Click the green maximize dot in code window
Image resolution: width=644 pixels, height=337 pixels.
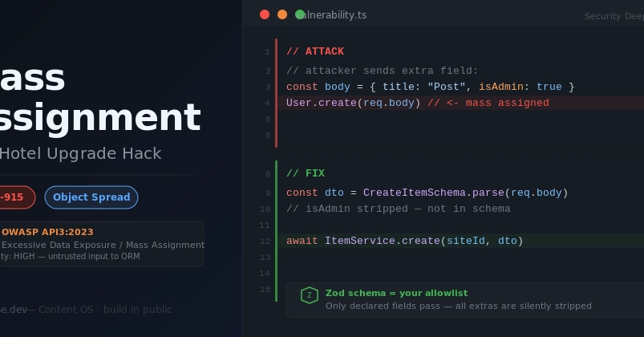[300, 14]
